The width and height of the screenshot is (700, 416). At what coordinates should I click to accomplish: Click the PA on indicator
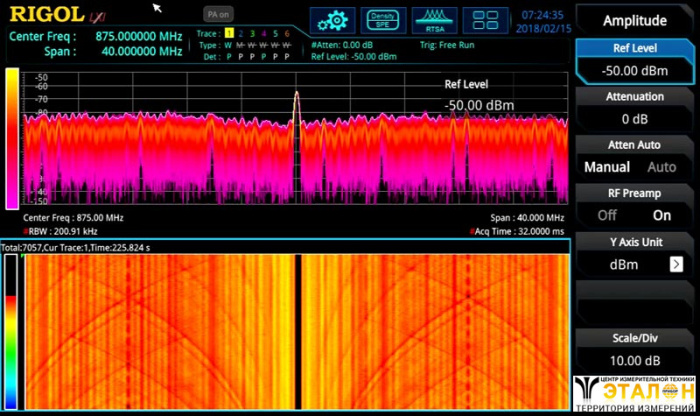[217, 15]
